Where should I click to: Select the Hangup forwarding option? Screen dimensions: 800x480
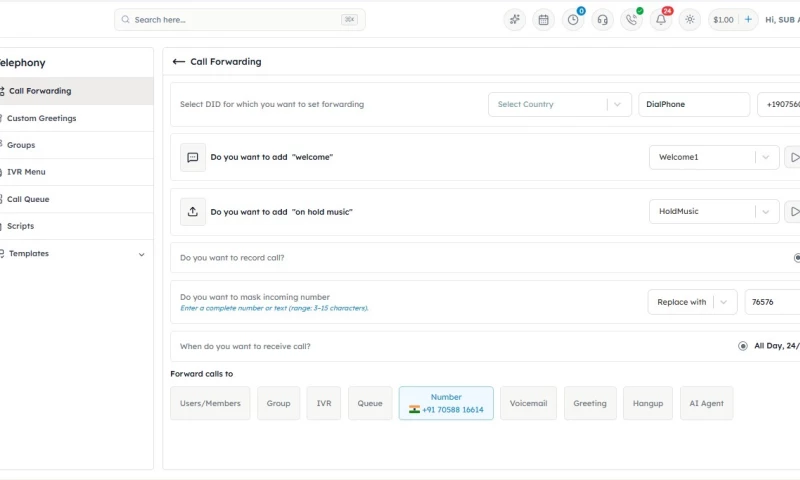(x=648, y=403)
